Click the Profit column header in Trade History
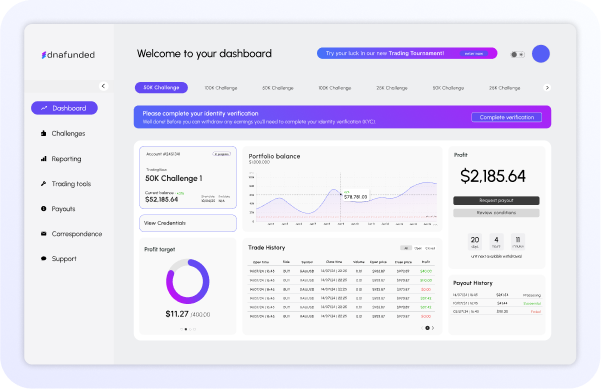The width and height of the screenshot is (601, 389). (426, 262)
